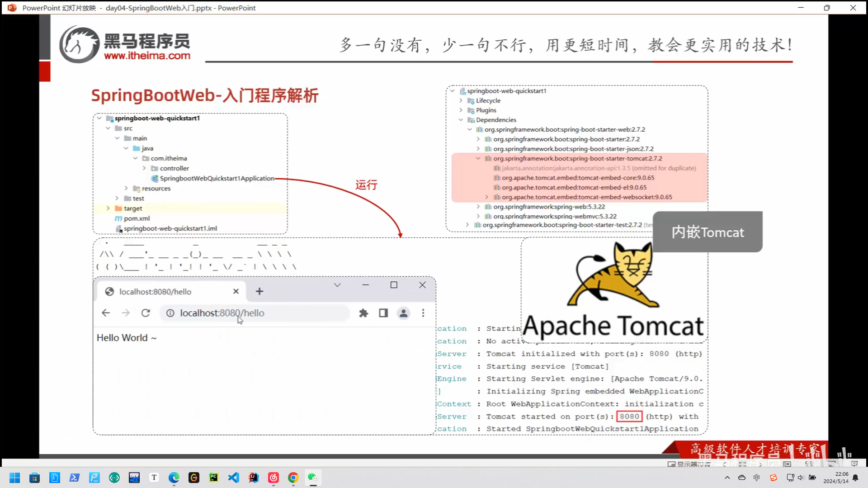Viewport: 868px width, 488px height.
Task: Click the site info icon in the address bar
Action: point(170,313)
